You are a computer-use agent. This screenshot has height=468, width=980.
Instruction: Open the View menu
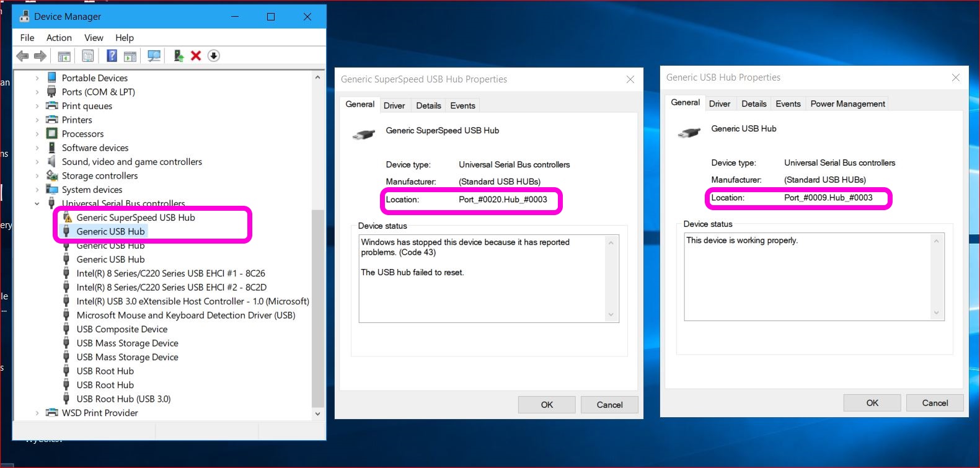[x=94, y=38]
